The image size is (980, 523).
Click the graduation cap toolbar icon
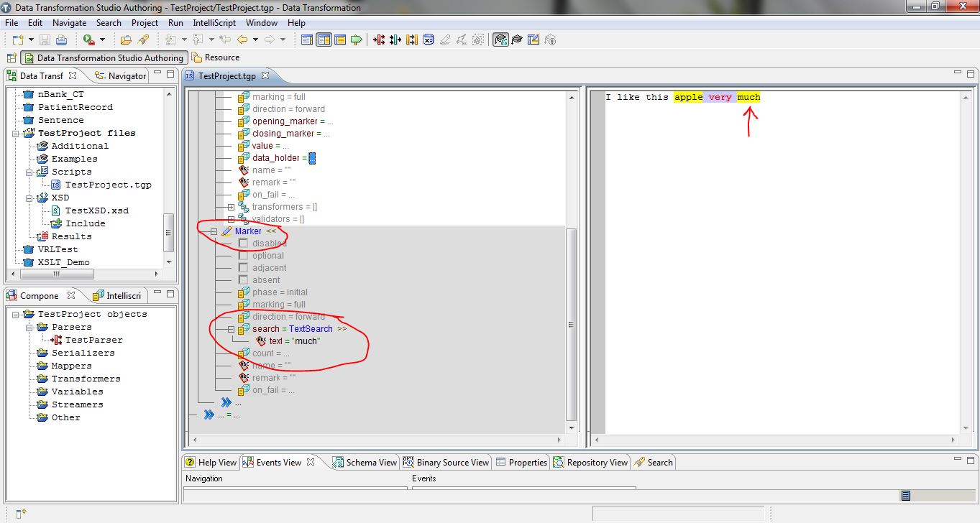pyautogui.click(x=518, y=40)
